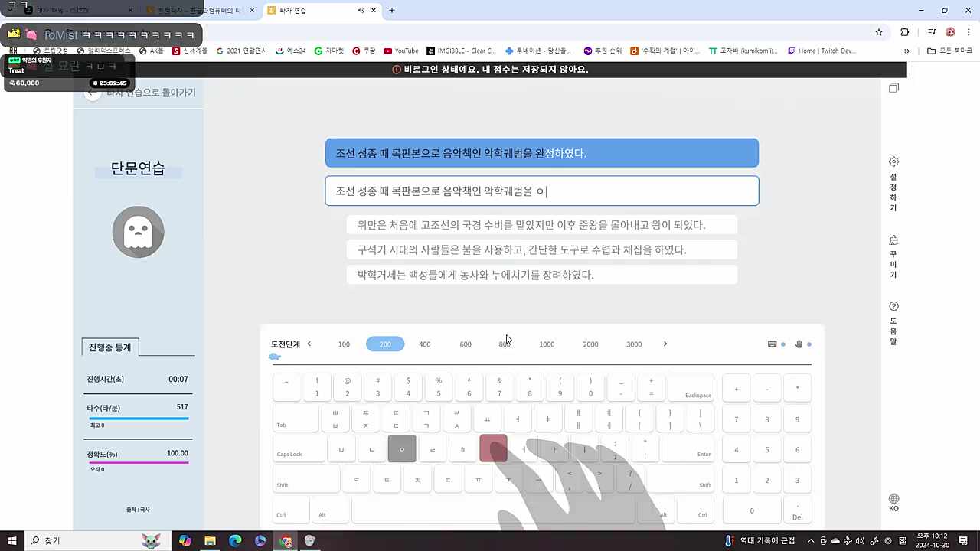Click the ㅋ key on virtual keyboard
This screenshot has width=980, height=551.
tap(356, 480)
